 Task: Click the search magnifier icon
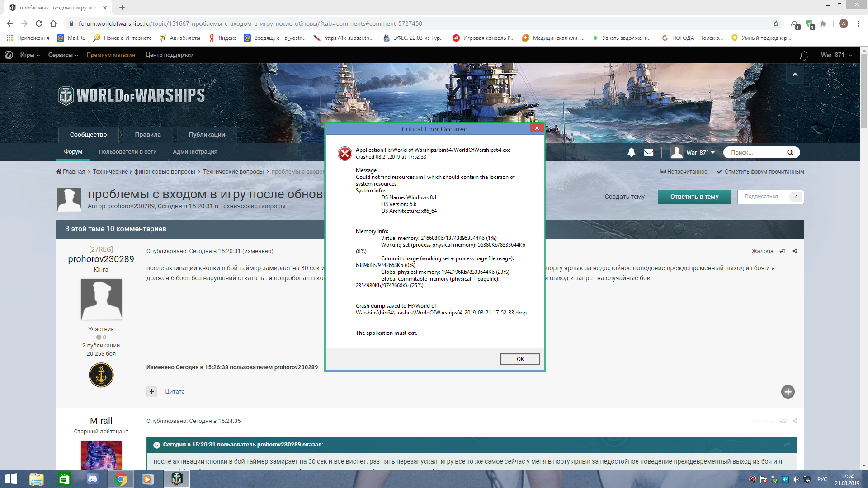pos(790,152)
